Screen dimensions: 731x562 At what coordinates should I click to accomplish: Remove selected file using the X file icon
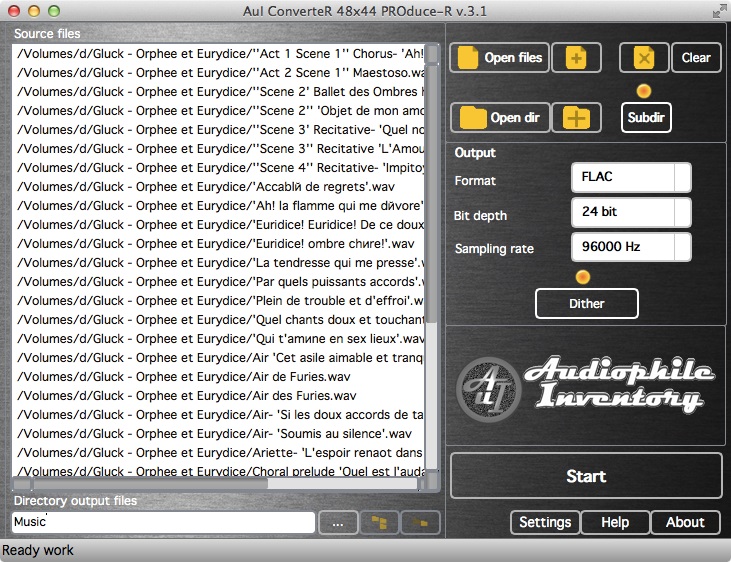[644, 57]
